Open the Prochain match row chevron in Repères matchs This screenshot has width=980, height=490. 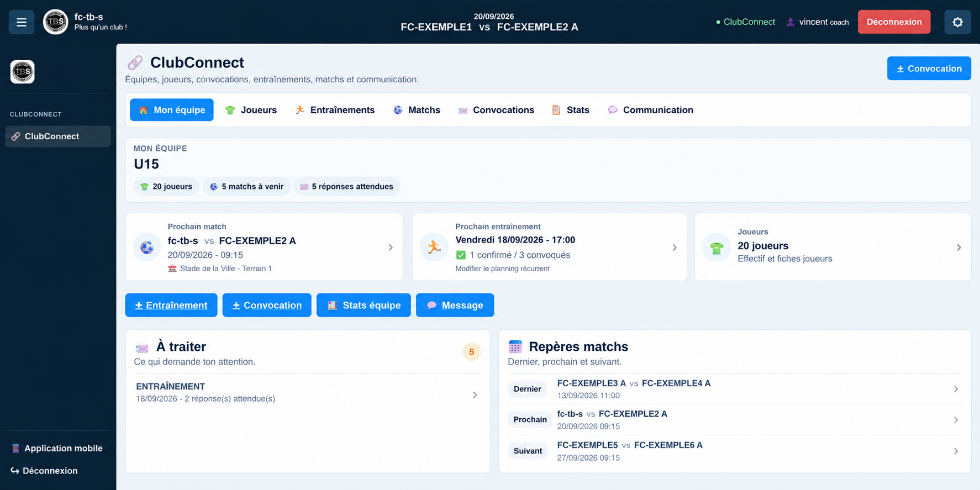coord(956,420)
